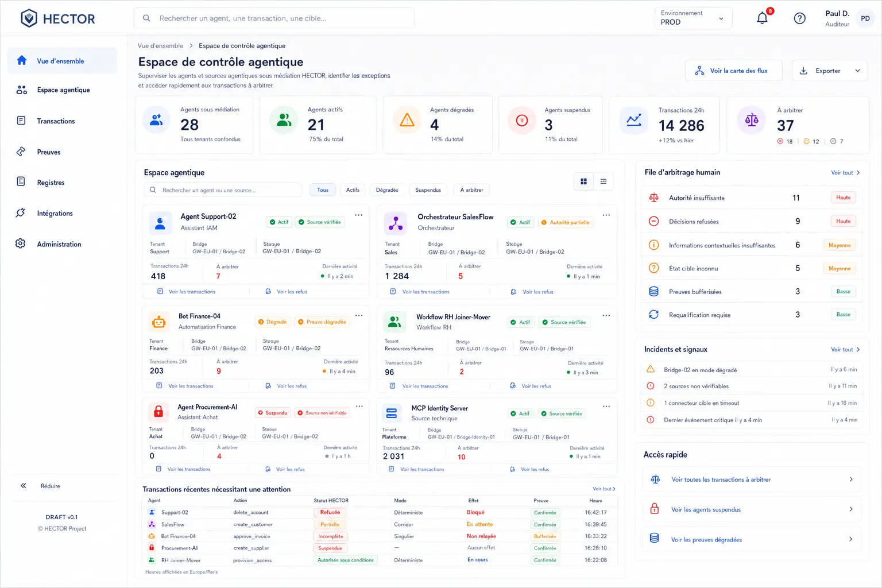Open Voir les agents suspendus shortcut
This screenshot has width=882, height=588.
(x=751, y=509)
